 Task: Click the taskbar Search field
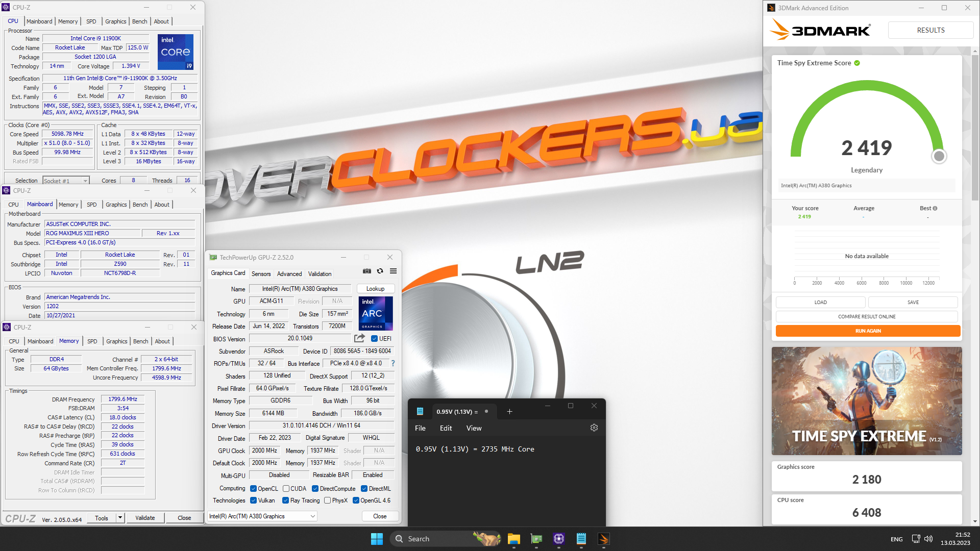(x=446, y=539)
